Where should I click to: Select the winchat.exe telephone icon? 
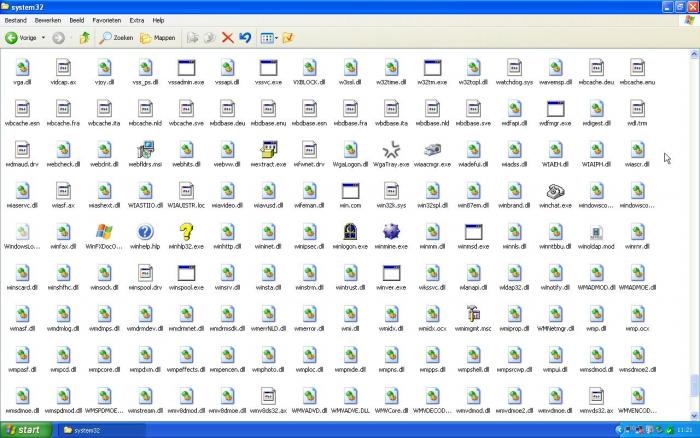(x=555, y=191)
